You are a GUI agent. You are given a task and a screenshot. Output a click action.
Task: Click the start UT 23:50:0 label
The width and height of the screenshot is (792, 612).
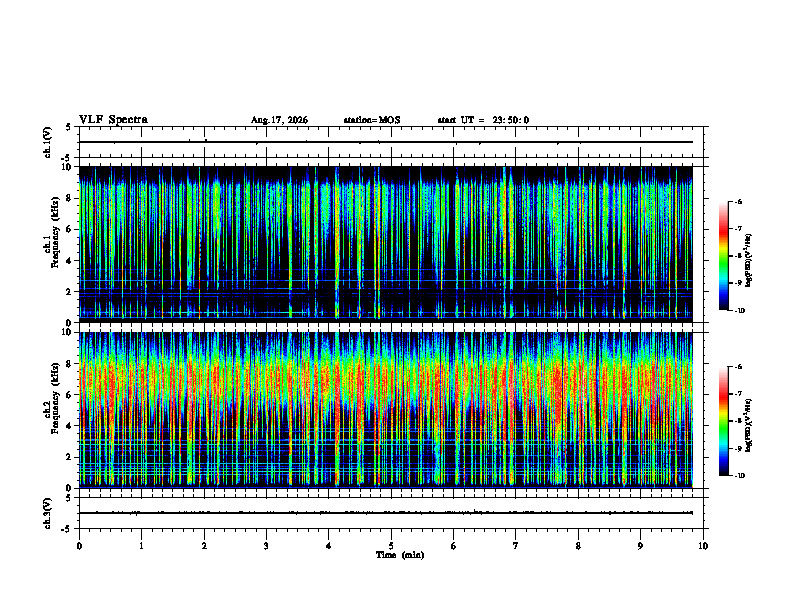(483, 120)
